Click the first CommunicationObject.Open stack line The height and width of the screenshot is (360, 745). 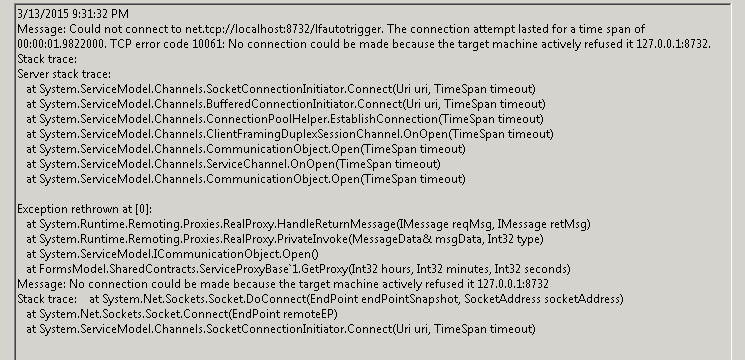pyautogui.click(x=246, y=149)
